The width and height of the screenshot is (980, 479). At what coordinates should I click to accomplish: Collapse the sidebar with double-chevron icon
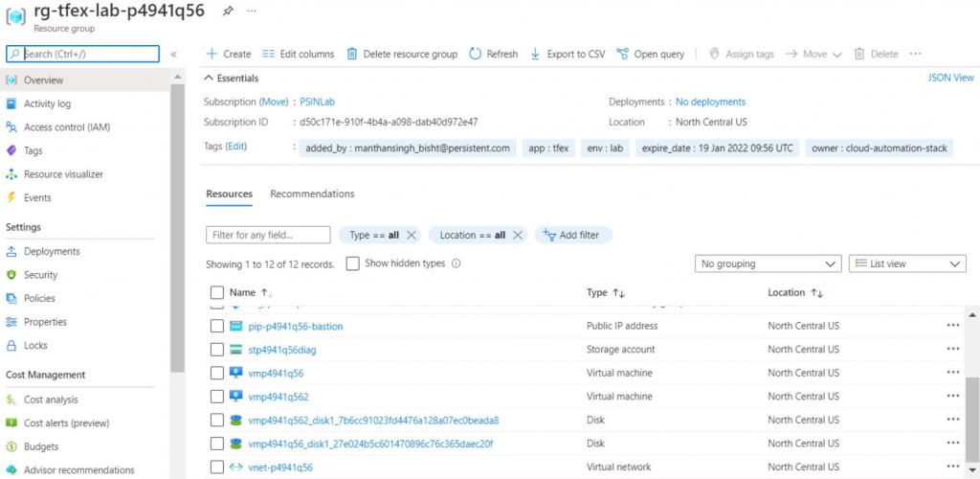click(x=174, y=55)
